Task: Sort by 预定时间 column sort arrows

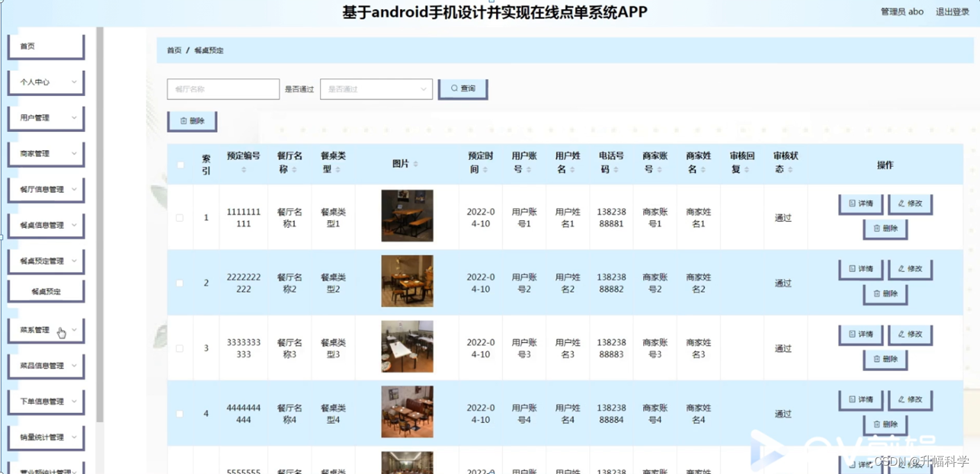Action: 485,170
